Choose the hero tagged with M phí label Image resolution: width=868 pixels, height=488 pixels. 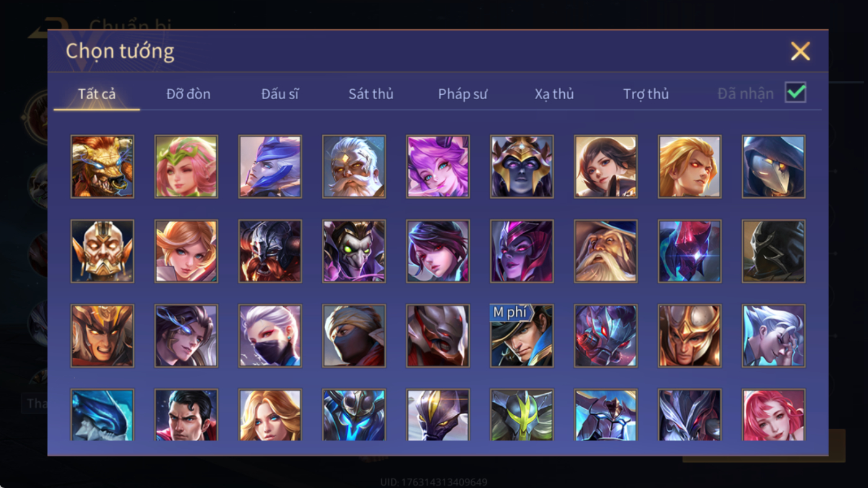[x=521, y=335]
